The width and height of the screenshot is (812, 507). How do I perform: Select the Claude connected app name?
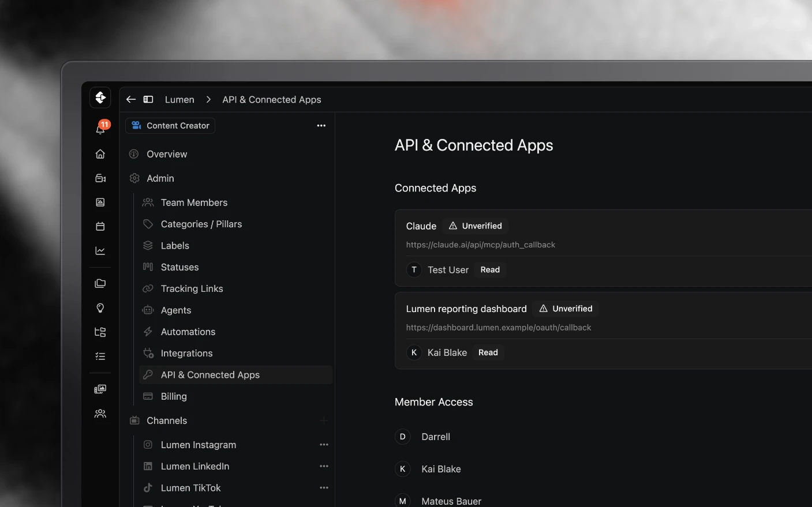pyautogui.click(x=421, y=226)
